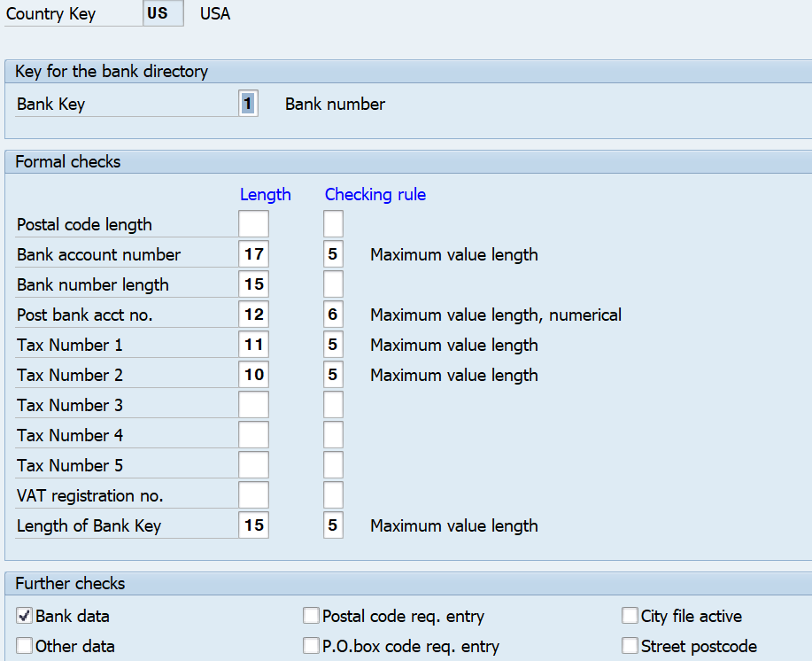Focus the Postal code length checking rule field
This screenshot has height=661, width=812.
pyautogui.click(x=333, y=224)
